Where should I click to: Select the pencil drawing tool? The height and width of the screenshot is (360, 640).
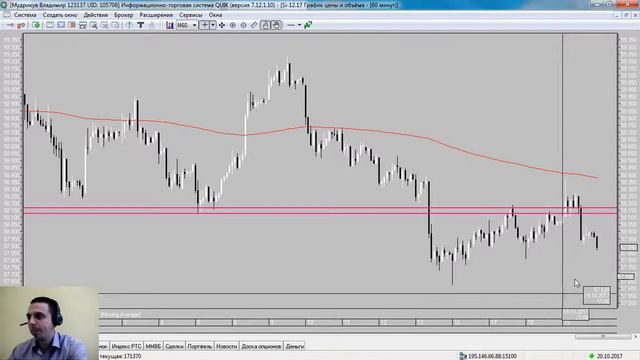pyautogui.click(x=254, y=25)
